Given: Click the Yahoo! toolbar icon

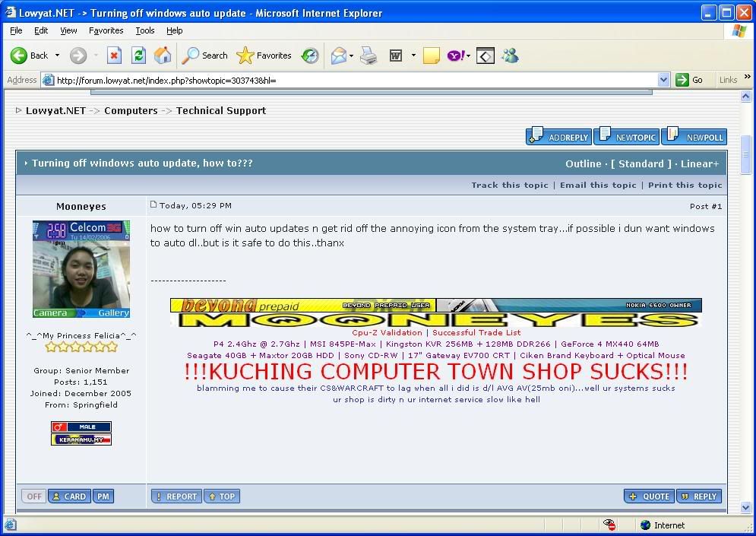Looking at the screenshot, I should coord(456,56).
